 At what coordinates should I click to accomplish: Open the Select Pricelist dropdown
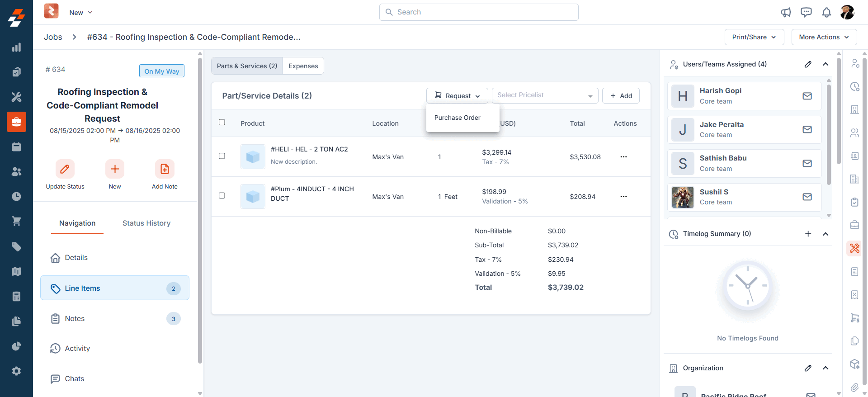pyautogui.click(x=544, y=95)
